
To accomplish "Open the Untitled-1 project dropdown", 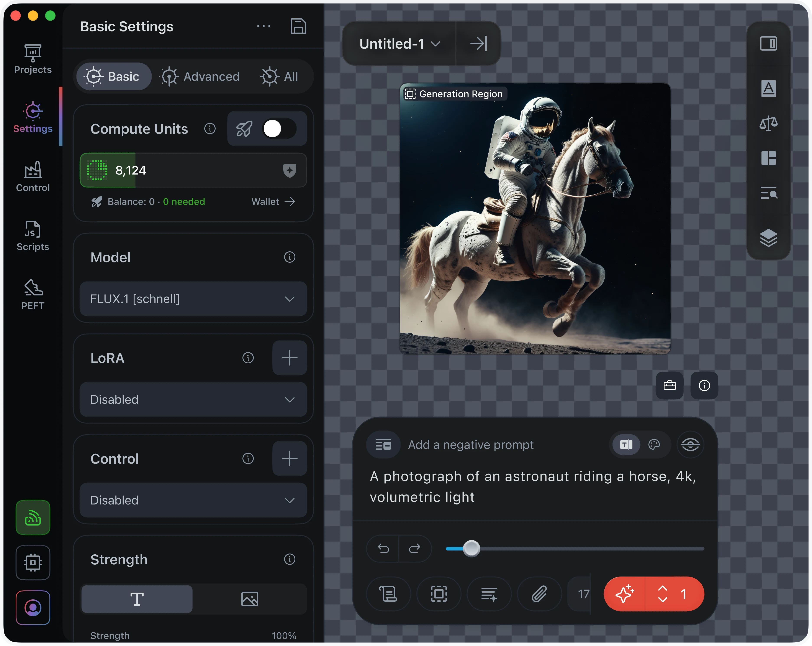I will [399, 44].
